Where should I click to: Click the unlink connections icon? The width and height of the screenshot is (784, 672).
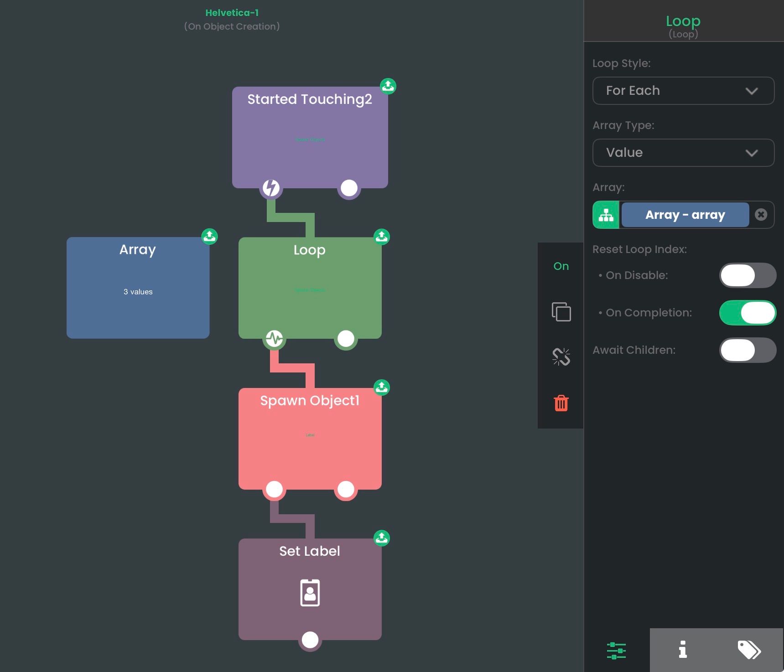[561, 357]
